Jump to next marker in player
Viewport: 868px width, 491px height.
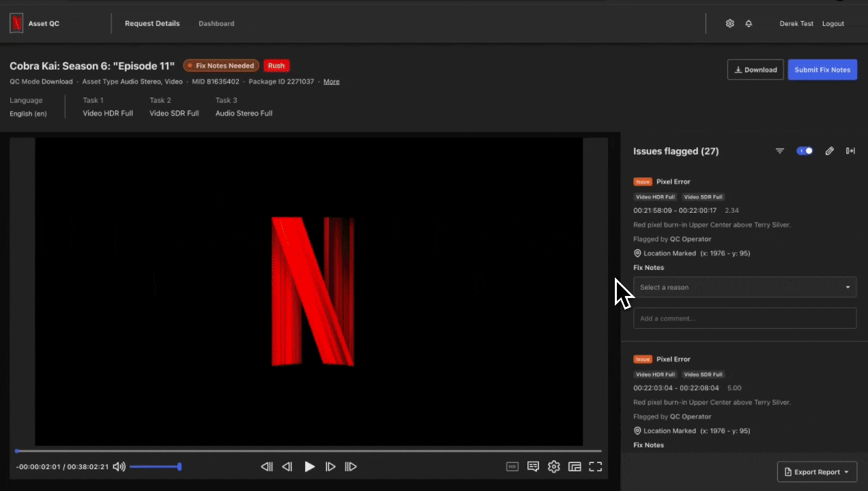coord(351,466)
